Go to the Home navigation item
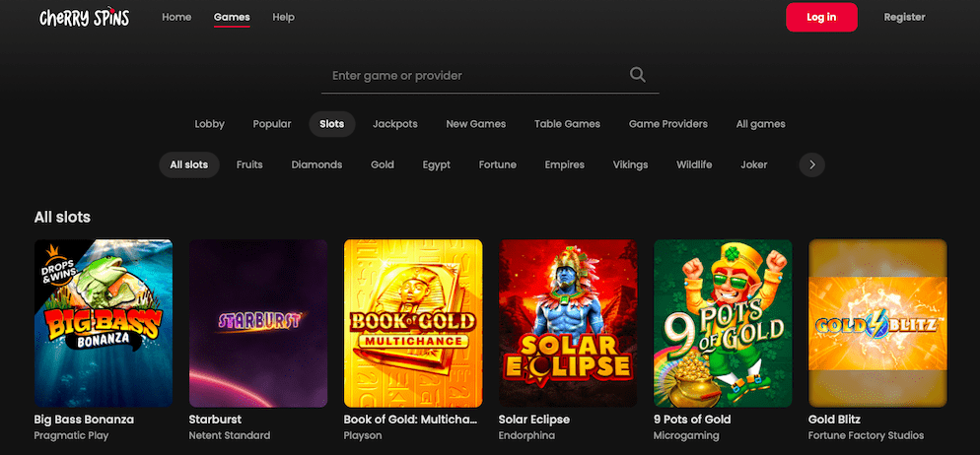The image size is (980, 455). coord(176,17)
